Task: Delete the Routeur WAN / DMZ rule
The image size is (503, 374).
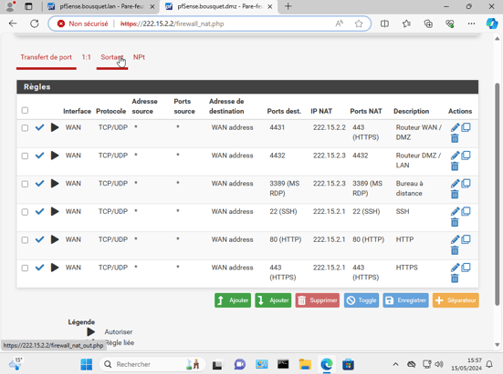Action: pos(455,138)
